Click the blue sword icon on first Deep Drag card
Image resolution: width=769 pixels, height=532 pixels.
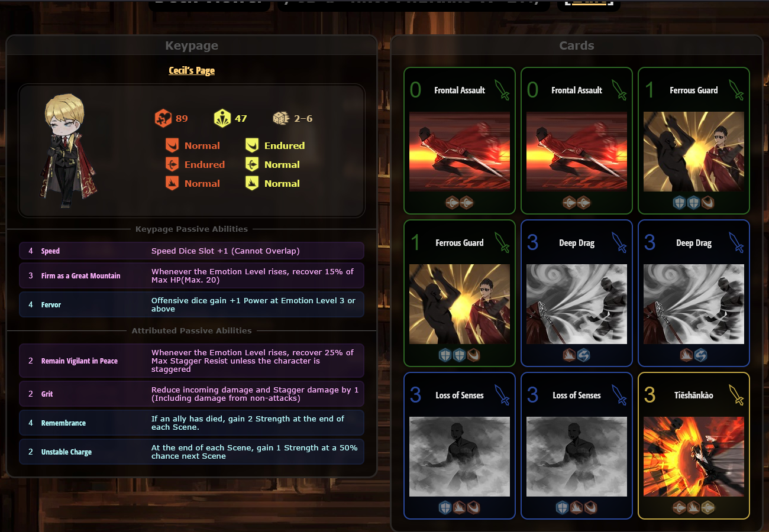tap(619, 242)
